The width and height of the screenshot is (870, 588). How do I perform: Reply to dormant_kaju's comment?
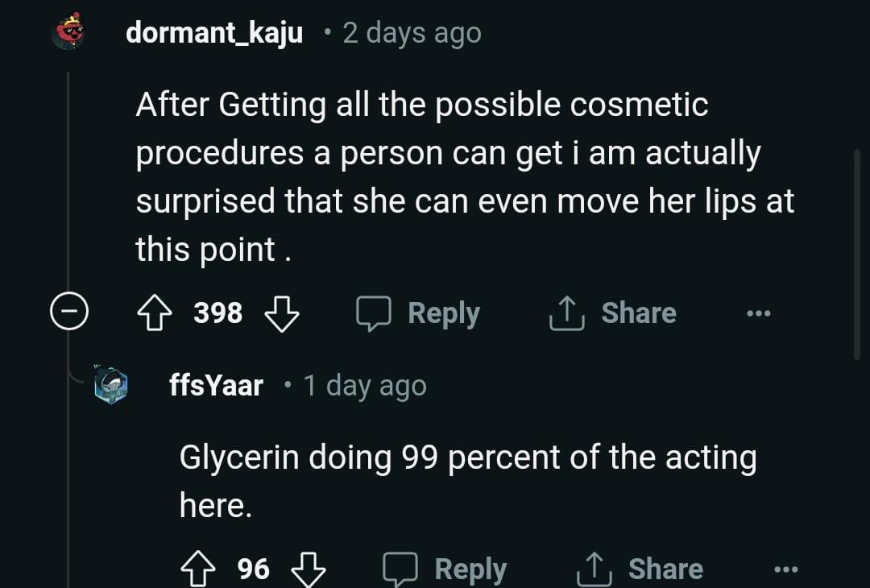[x=419, y=313]
